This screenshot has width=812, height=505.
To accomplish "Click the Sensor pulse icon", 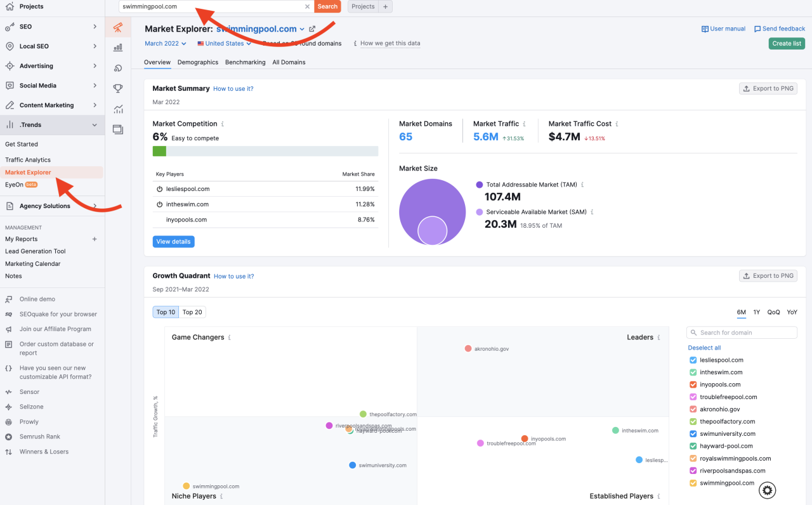I will (9, 392).
